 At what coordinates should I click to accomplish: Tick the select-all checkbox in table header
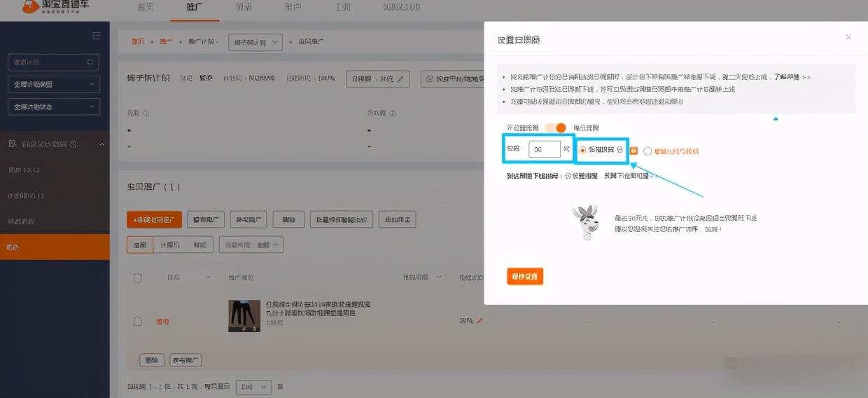point(137,278)
